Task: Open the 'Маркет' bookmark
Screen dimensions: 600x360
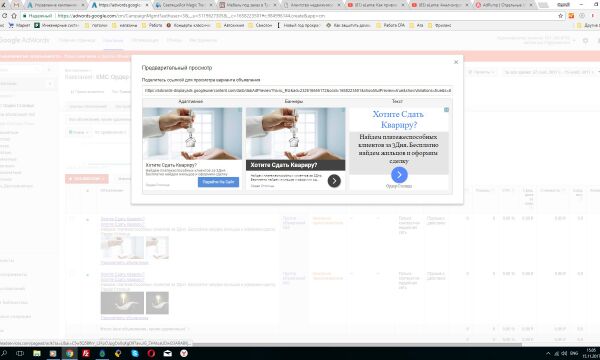Action: (20, 25)
